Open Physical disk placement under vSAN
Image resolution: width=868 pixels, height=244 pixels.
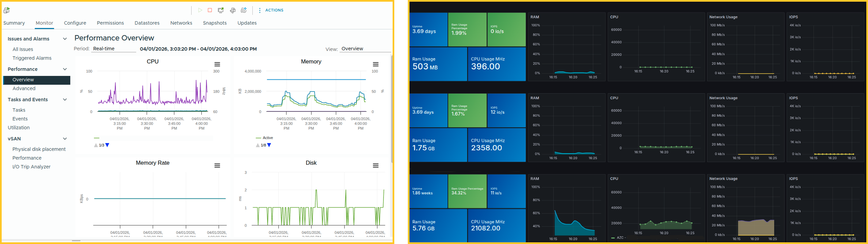coord(39,149)
